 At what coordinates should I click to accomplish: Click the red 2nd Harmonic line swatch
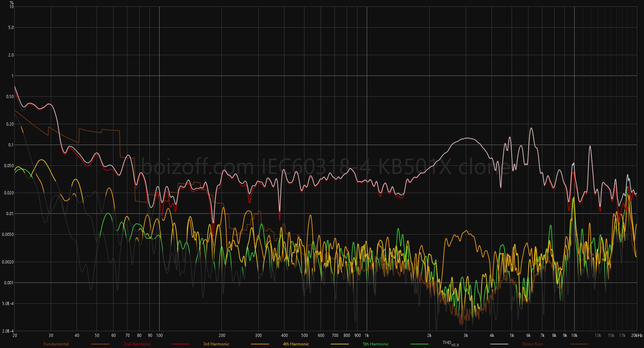click(180, 344)
